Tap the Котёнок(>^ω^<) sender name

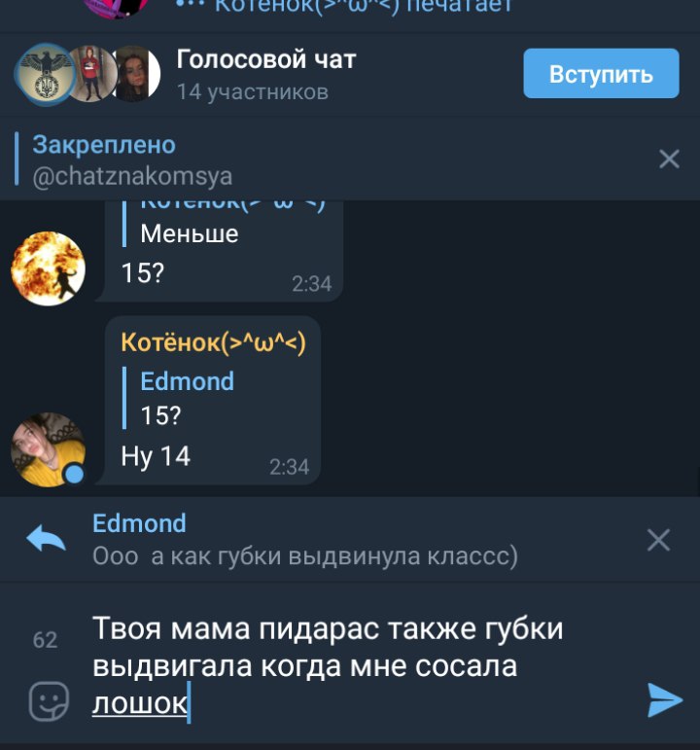coord(213,342)
